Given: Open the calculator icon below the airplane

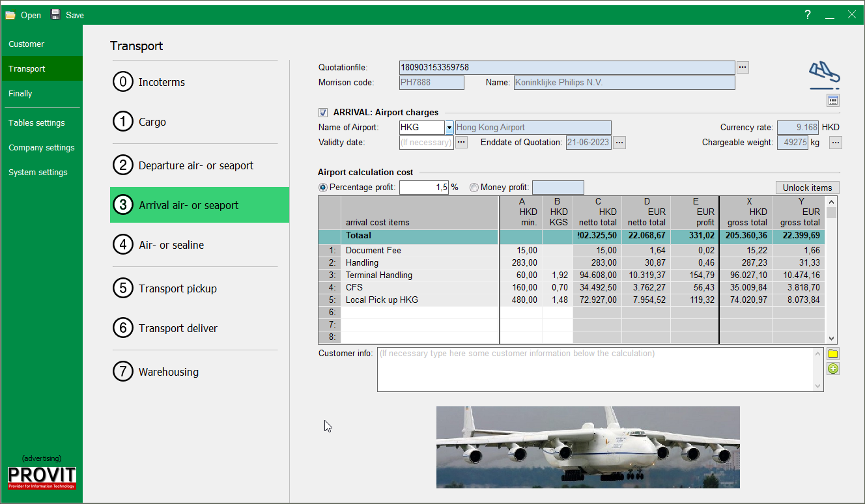Looking at the screenshot, I should [x=833, y=100].
